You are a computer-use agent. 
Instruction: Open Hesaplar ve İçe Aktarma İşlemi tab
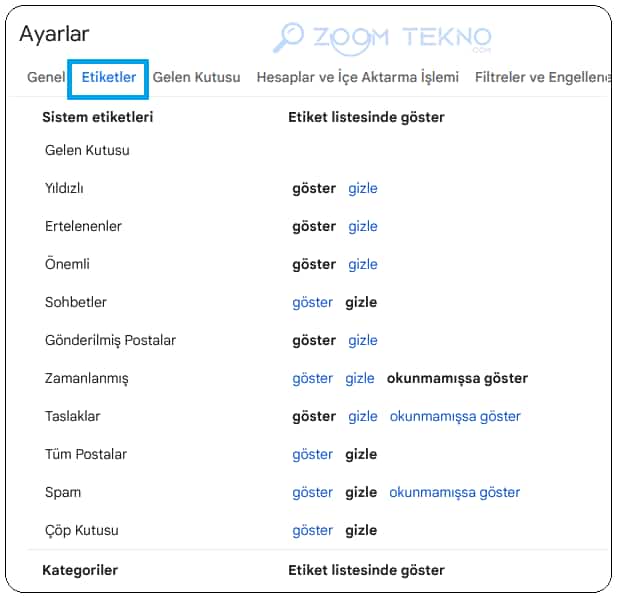[x=358, y=77]
